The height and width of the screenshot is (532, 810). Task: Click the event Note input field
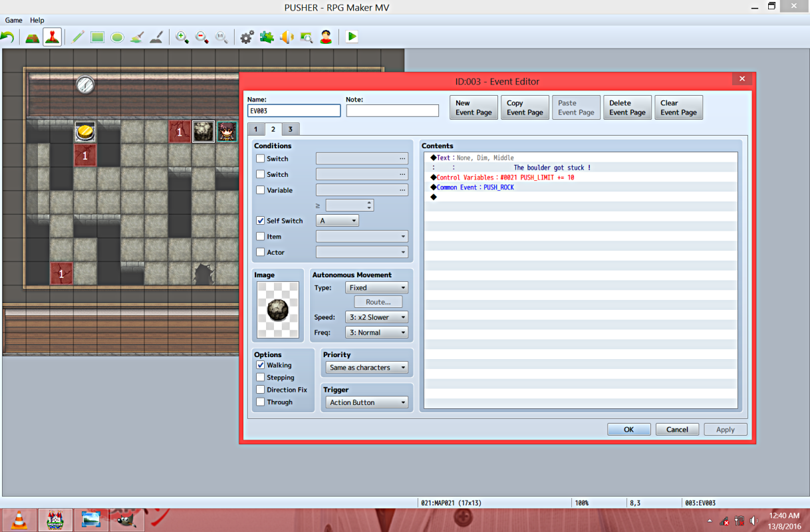(x=392, y=111)
